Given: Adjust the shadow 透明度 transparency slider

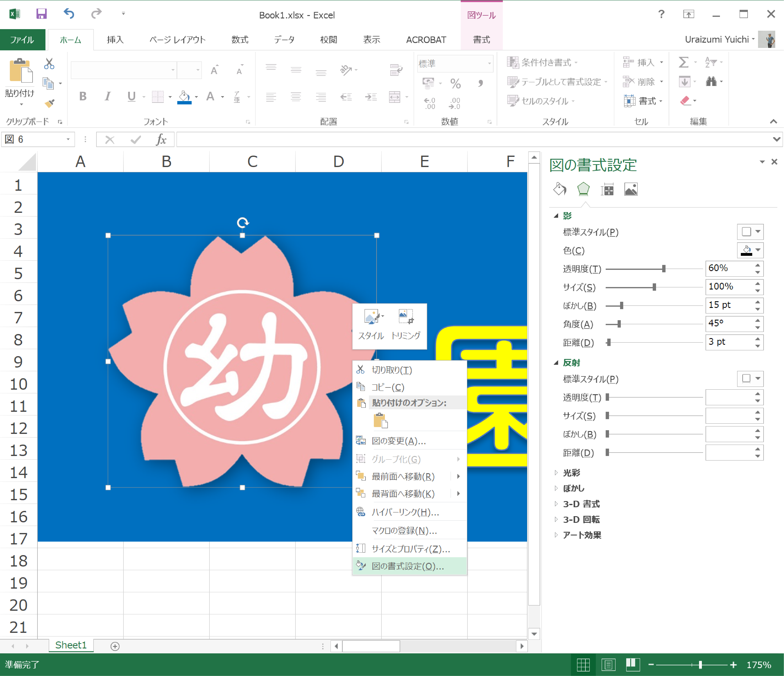Looking at the screenshot, I should pos(663,269).
